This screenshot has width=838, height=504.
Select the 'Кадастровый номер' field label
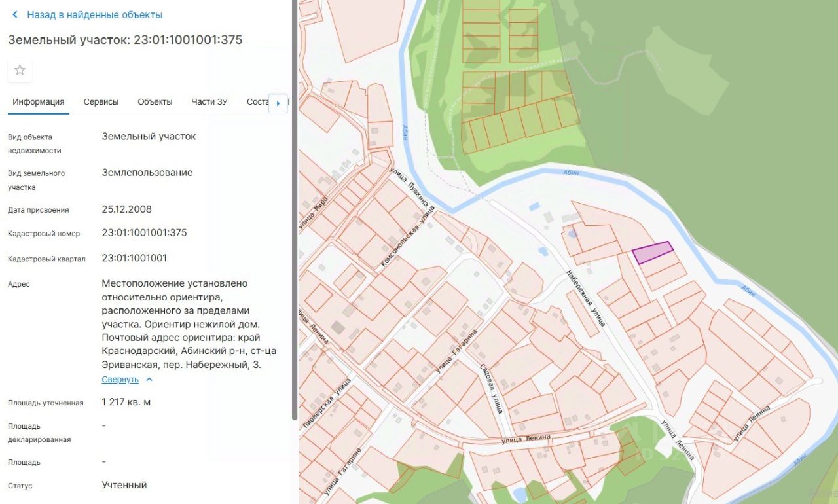(x=44, y=234)
